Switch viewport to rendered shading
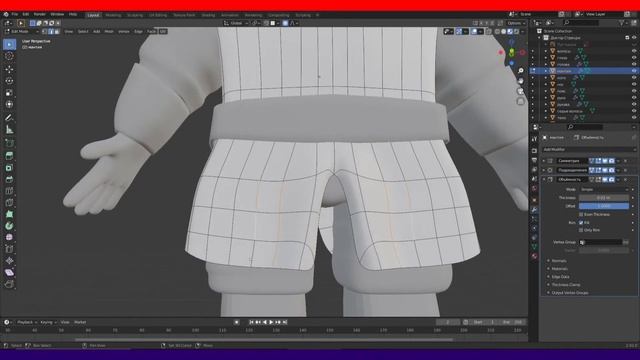Image resolution: width=640 pixels, height=360 pixels. [516, 31]
